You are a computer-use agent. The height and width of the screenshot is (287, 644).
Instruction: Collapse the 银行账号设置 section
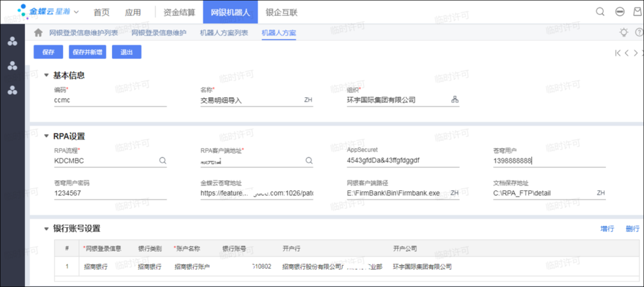coord(47,229)
